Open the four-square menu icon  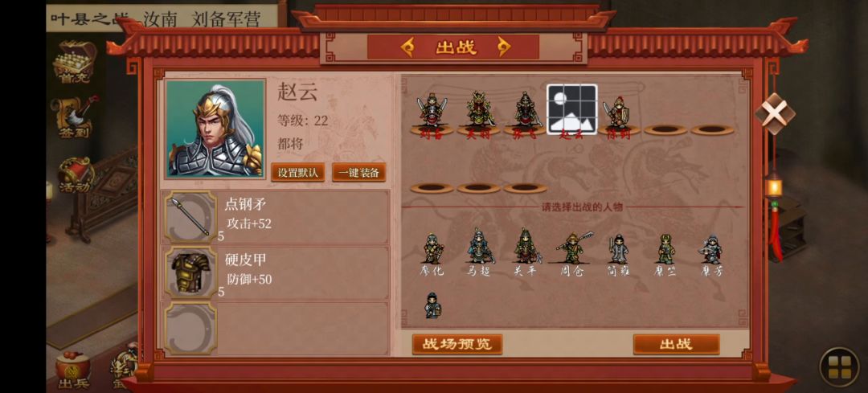click(x=839, y=367)
